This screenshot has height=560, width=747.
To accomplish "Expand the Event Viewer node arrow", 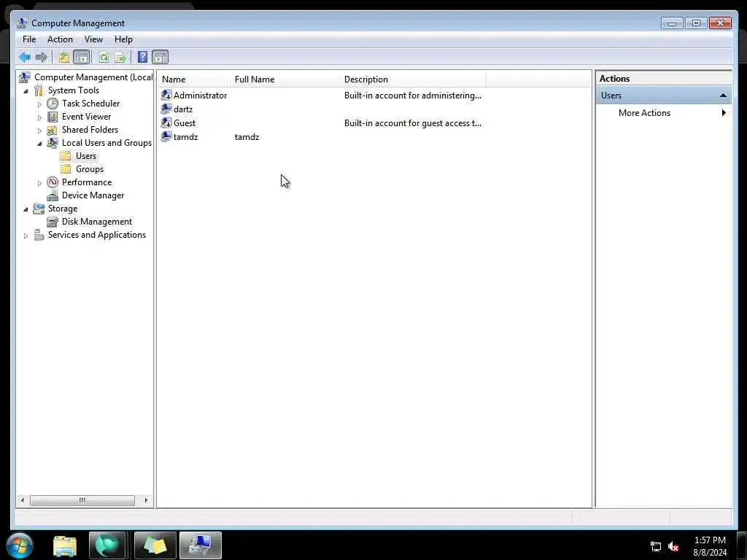I will pyautogui.click(x=39, y=117).
